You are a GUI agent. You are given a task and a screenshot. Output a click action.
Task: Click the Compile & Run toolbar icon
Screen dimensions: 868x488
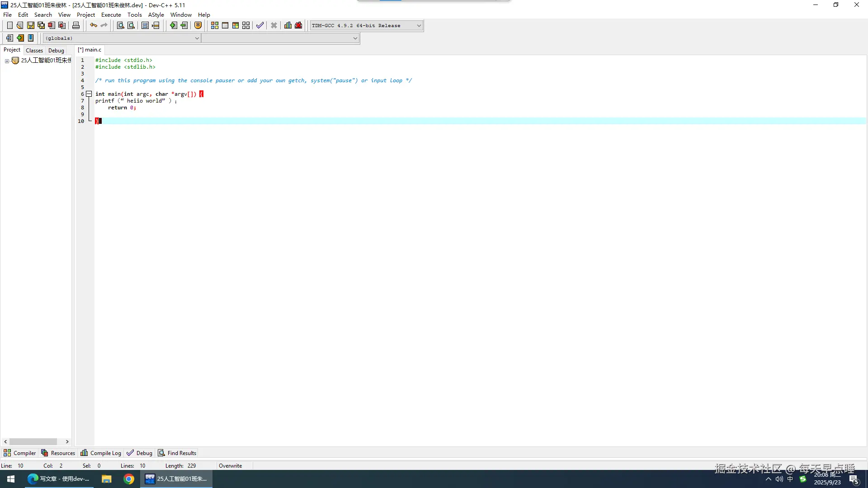pos(236,26)
